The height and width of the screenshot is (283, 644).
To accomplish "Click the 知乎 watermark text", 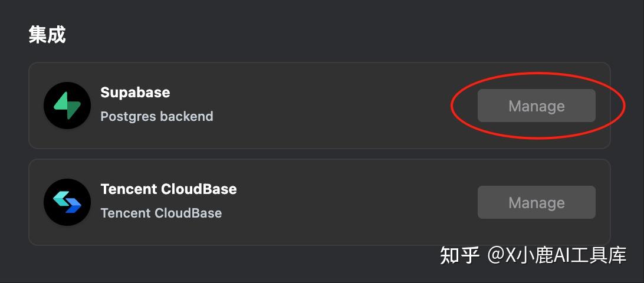I will click(459, 256).
